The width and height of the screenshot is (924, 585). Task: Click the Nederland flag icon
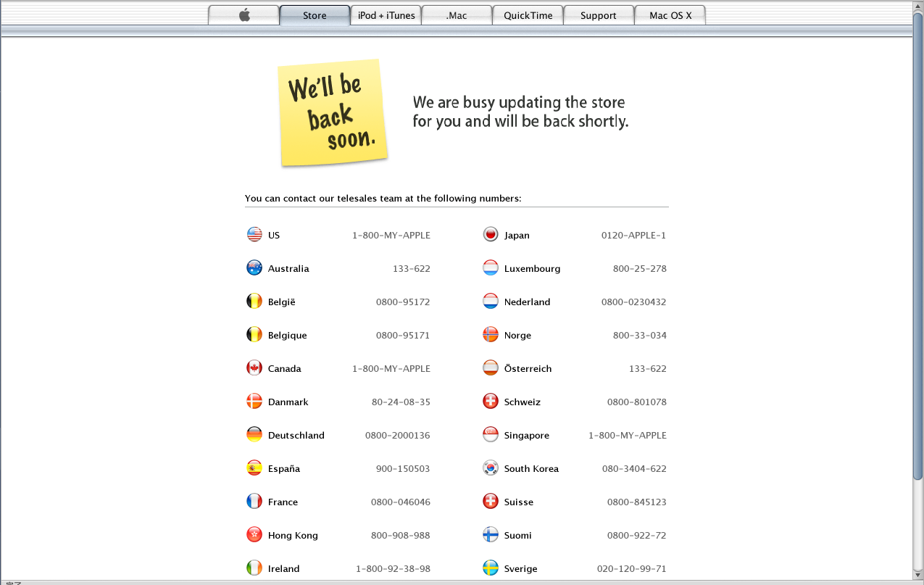[491, 301]
